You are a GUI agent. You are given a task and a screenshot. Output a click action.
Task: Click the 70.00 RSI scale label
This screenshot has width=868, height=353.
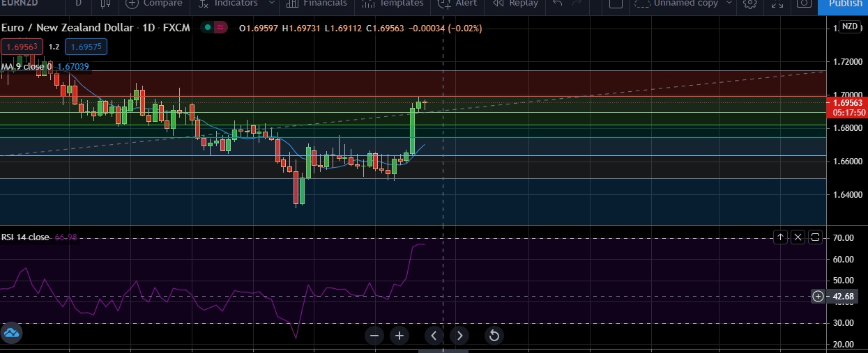click(844, 238)
